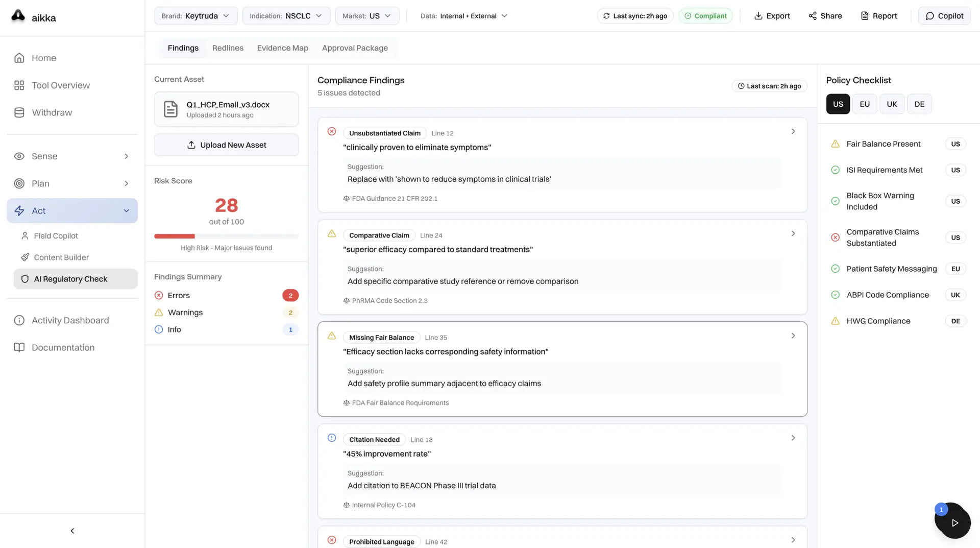Click the Upload New Asset button

tap(226, 145)
